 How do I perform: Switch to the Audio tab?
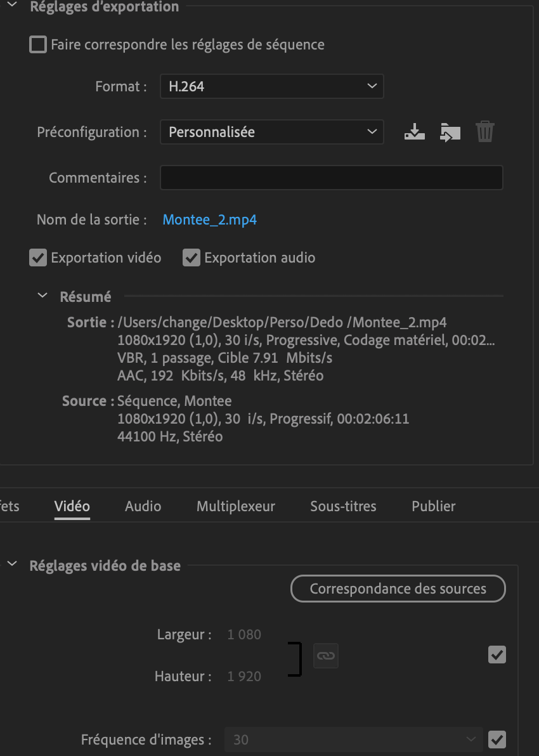click(143, 506)
